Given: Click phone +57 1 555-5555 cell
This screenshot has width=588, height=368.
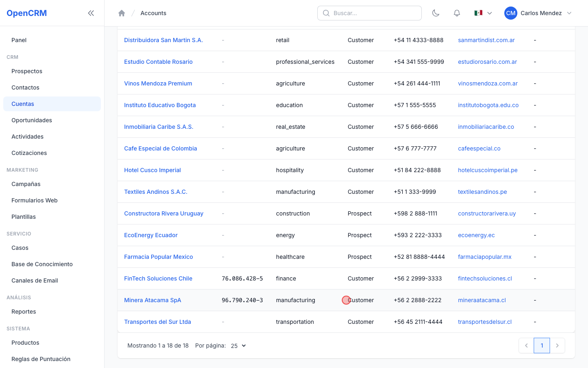Looking at the screenshot, I should [415, 105].
